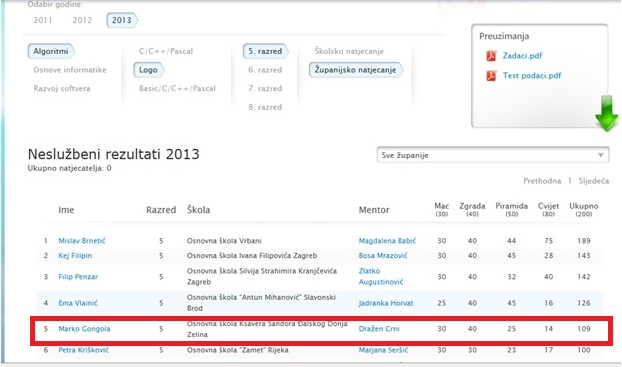This screenshot has height=367, width=622.
Task: Open contestant Ema Vlainić
Action: (78, 303)
